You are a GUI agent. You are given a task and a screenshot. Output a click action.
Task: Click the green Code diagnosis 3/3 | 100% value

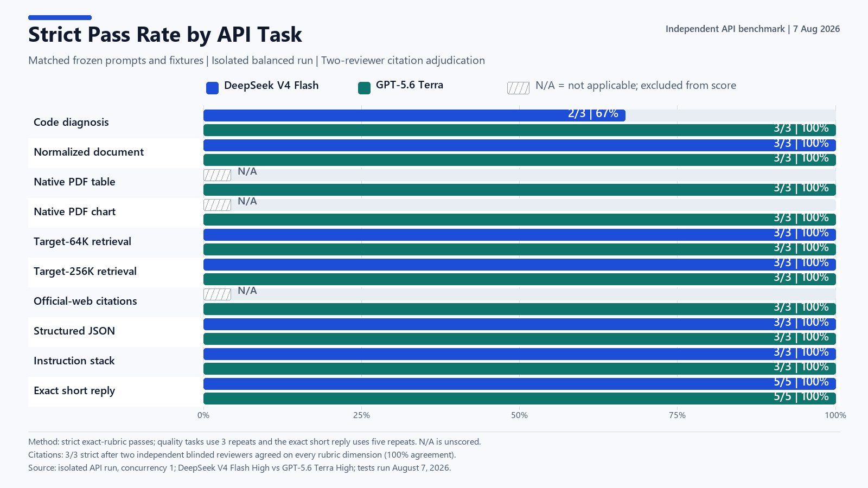[801, 129]
